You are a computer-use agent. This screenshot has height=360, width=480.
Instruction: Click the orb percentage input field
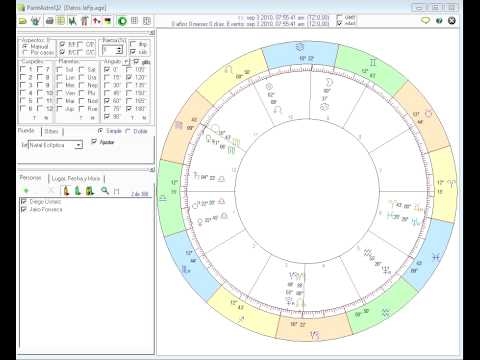[109, 50]
